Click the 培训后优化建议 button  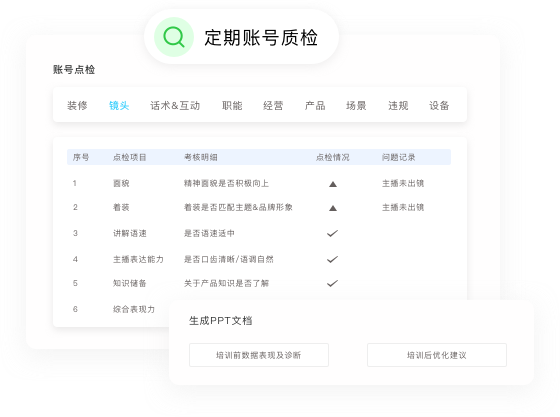[x=437, y=355]
